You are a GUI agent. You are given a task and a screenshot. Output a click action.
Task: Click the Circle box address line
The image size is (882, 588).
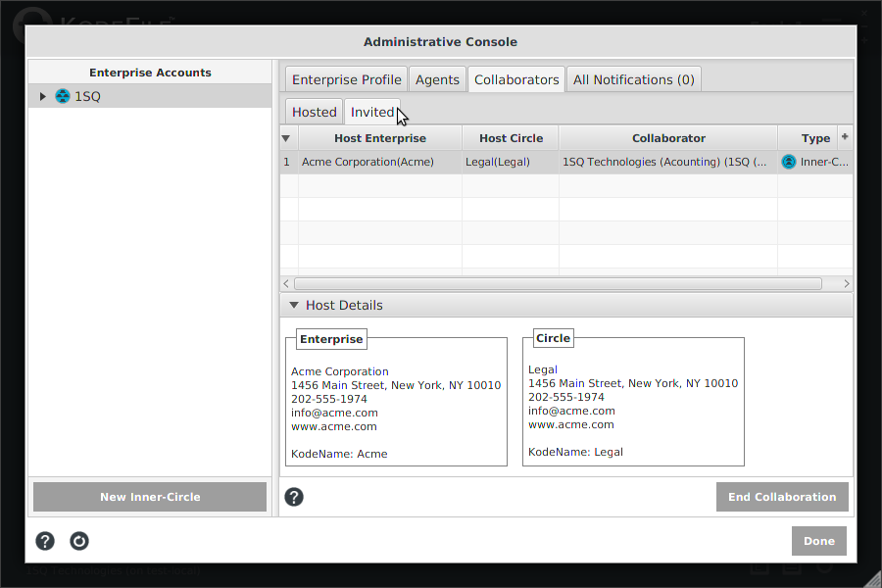[633, 384]
